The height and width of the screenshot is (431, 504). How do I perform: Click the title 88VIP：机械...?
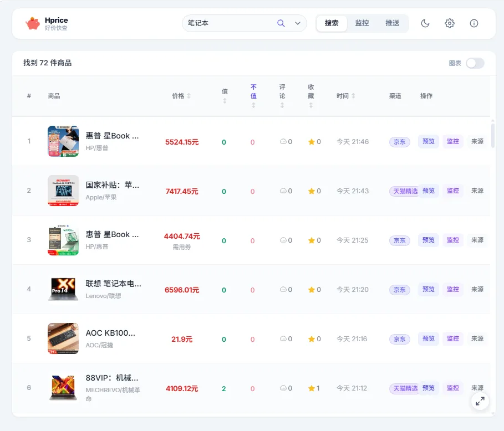[x=112, y=378]
